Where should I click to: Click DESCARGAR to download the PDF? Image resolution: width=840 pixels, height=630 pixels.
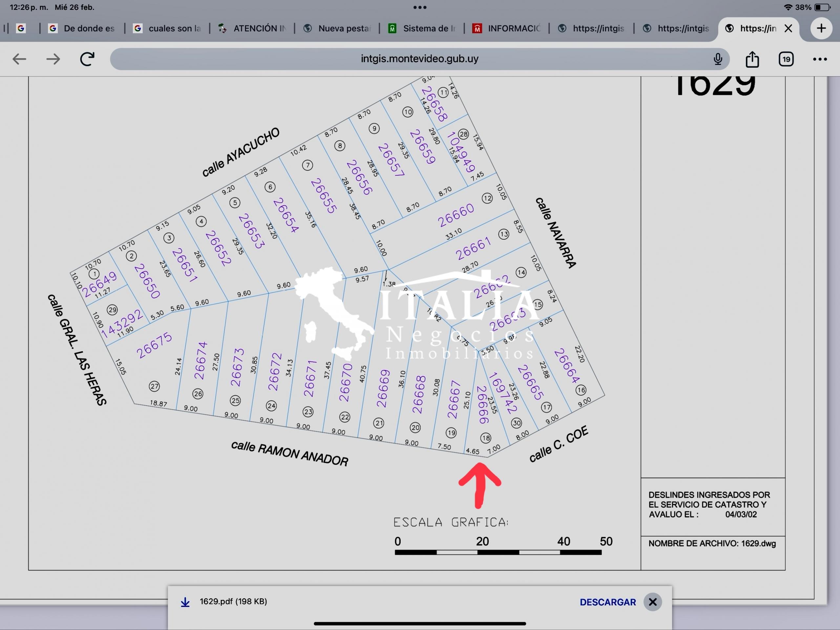(x=607, y=602)
